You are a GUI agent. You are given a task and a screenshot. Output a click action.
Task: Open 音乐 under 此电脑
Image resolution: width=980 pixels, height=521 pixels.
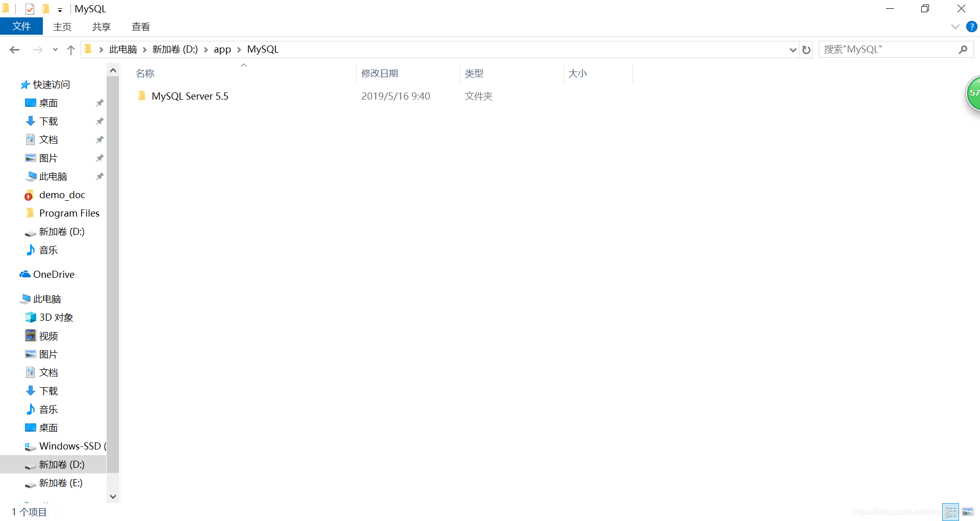point(48,410)
